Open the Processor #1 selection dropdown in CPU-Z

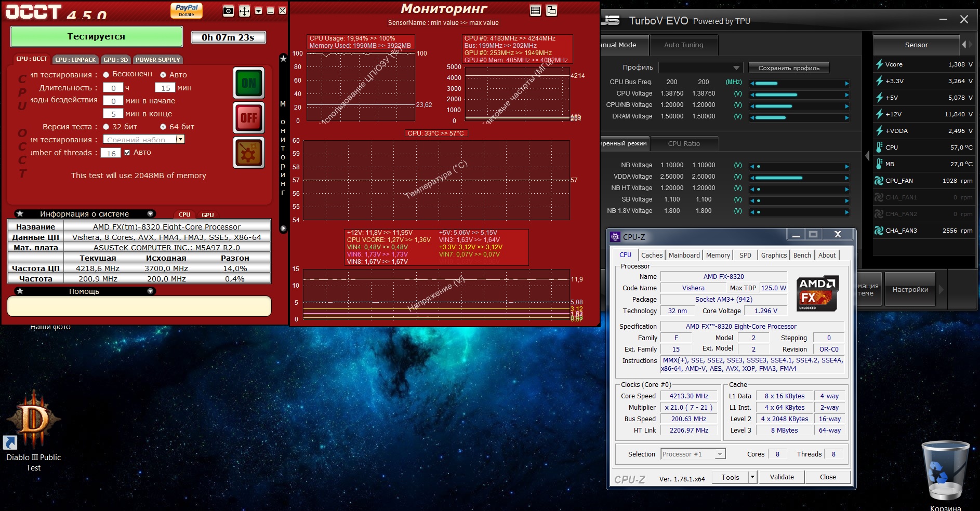693,454
